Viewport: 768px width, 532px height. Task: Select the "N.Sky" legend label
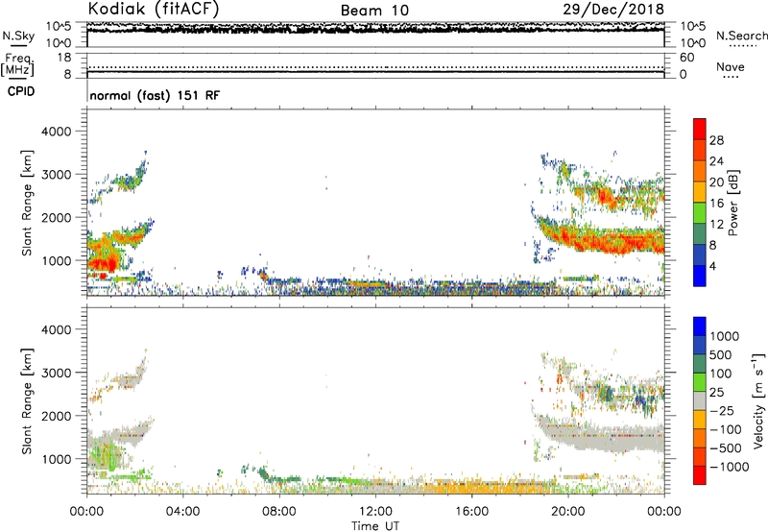tap(18, 36)
